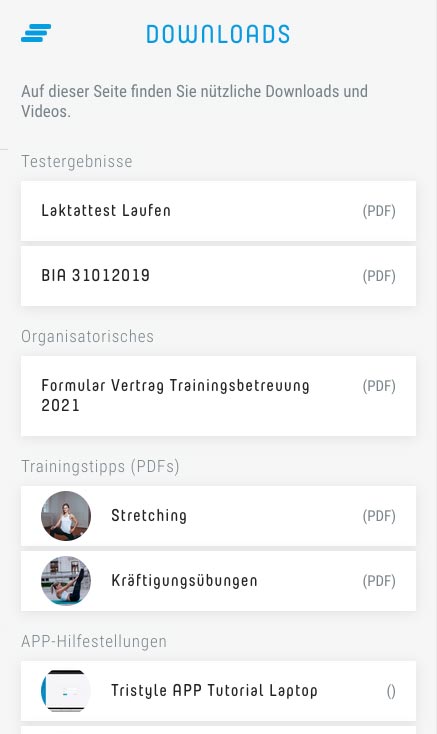This screenshot has height=734, width=437.
Task: Open the BIA 31012019 document
Action: tap(218, 276)
